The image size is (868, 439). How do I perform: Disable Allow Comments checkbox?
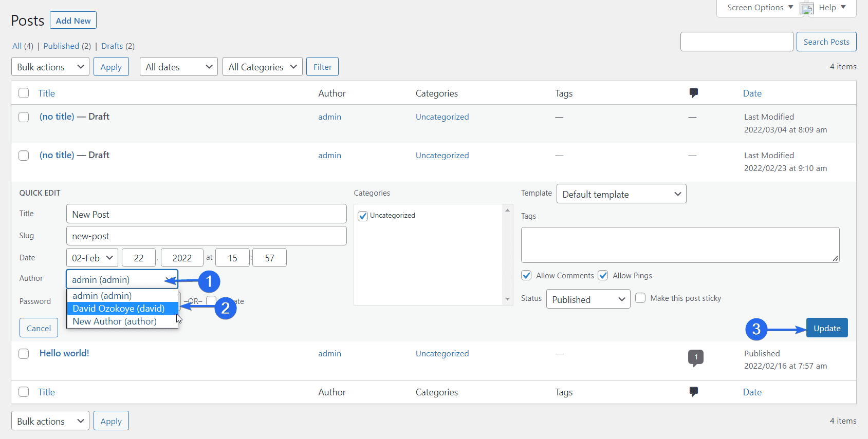tap(526, 275)
